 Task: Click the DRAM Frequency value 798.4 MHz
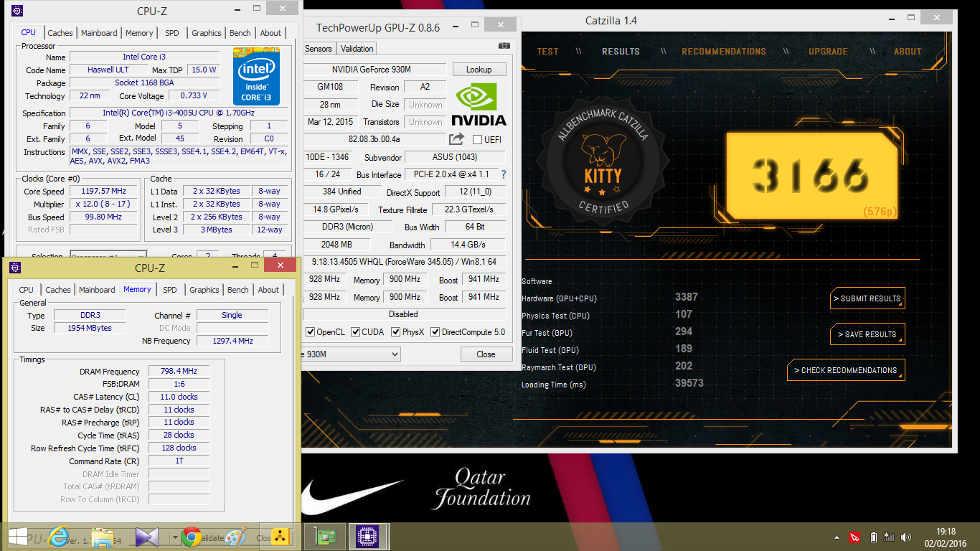click(179, 372)
